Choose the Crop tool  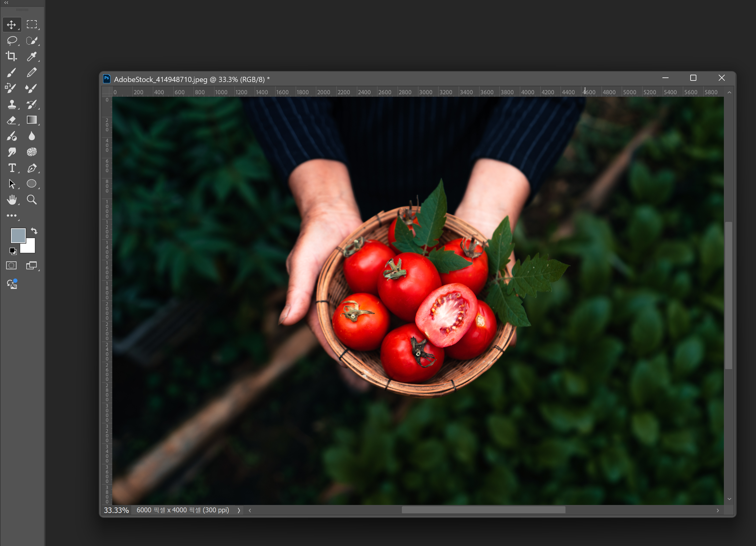coord(11,56)
